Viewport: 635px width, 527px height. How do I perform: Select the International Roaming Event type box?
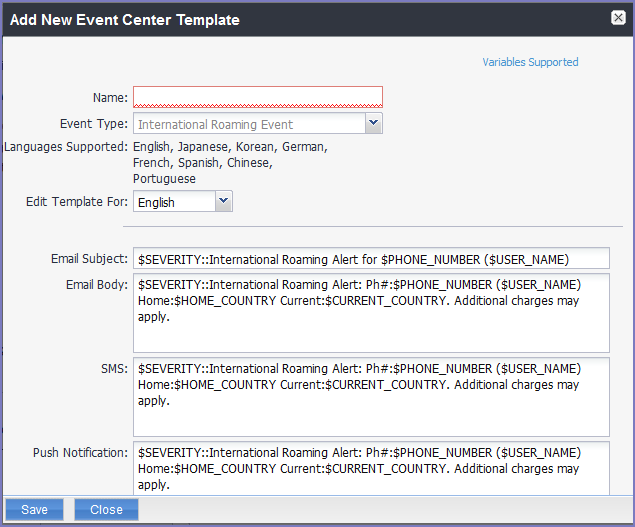click(248, 124)
